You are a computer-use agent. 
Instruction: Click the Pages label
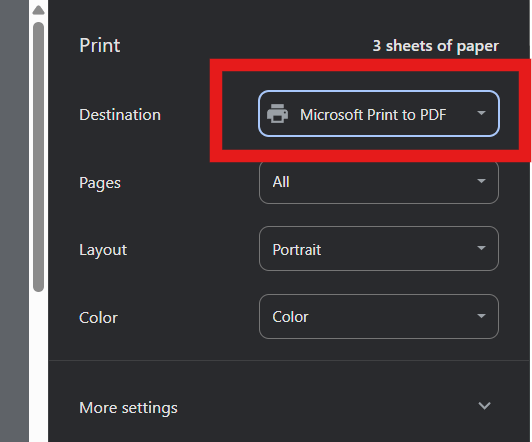pyautogui.click(x=100, y=183)
